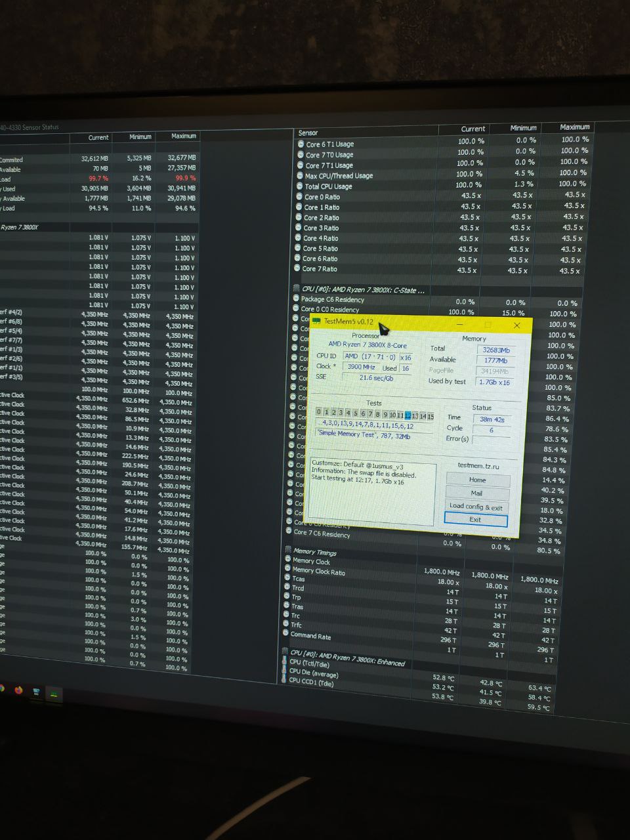Click the Trp sensor row label
The width and height of the screenshot is (630, 840).
pyautogui.click(x=296, y=597)
